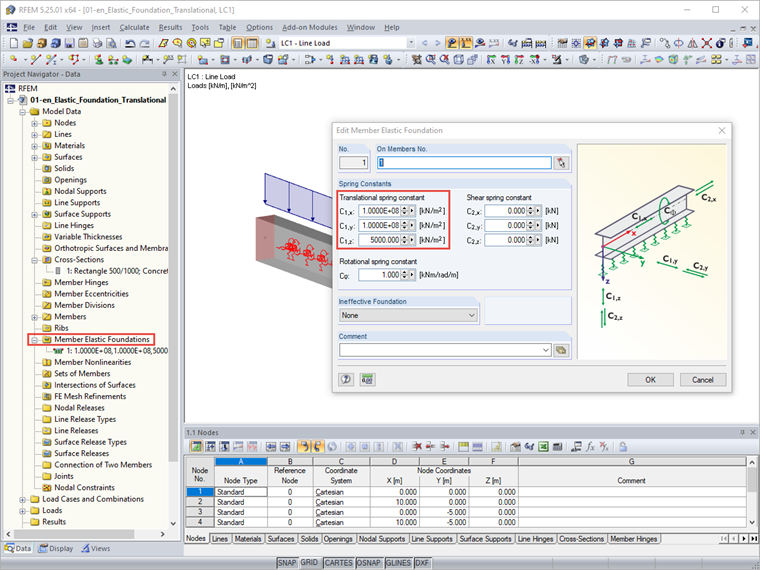760x570 pixels.
Task: Open the LC1 - Line Load dropdown
Action: [411, 43]
